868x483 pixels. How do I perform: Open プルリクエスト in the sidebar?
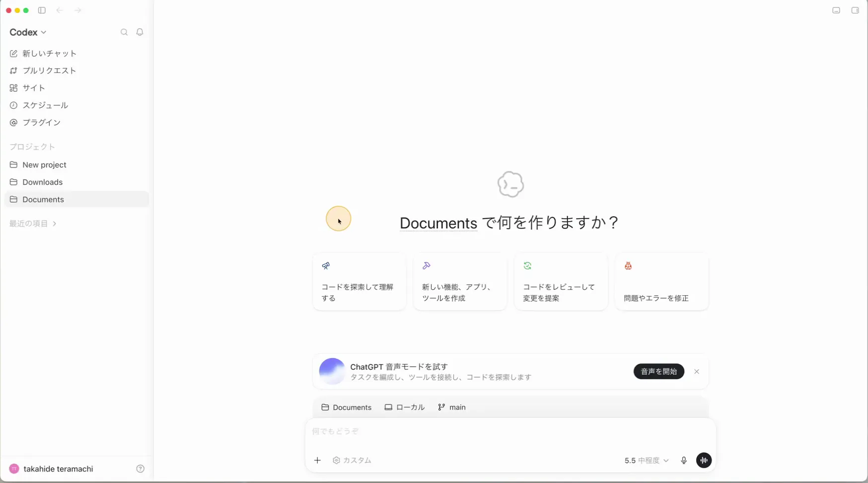coord(76,71)
